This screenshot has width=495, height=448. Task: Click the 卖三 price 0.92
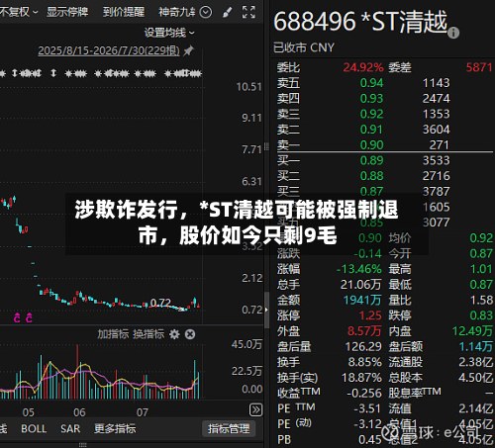[372, 114]
